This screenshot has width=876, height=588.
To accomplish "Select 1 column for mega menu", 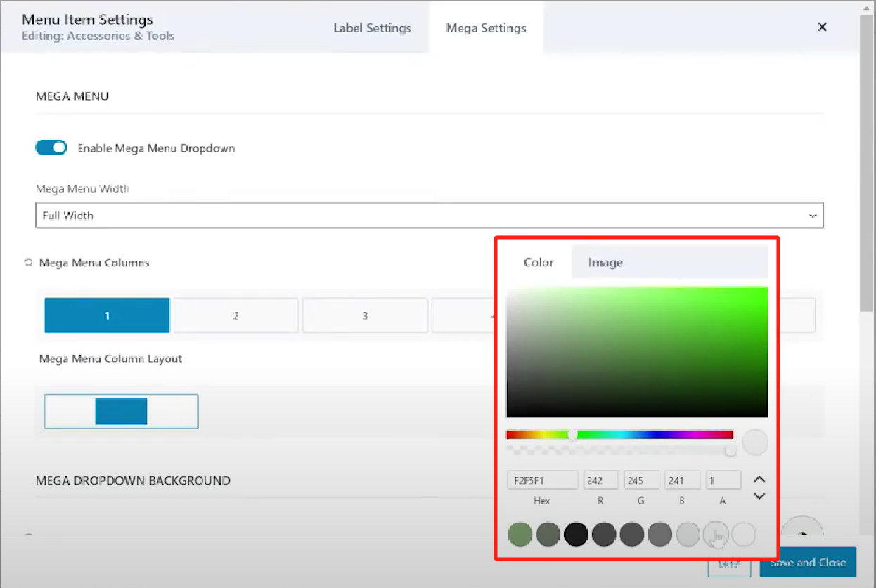I will (107, 315).
